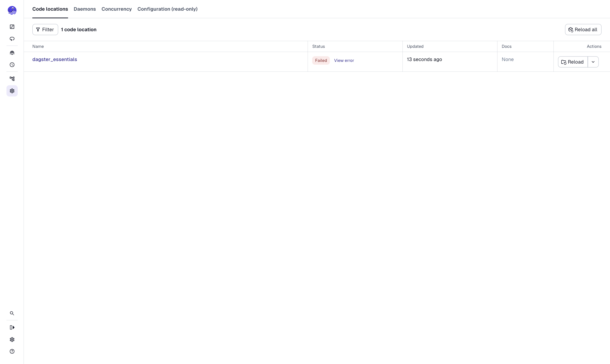This screenshot has width=610, height=364.
Task: Open Dagster home via the octopus logo
Action: click(x=12, y=10)
